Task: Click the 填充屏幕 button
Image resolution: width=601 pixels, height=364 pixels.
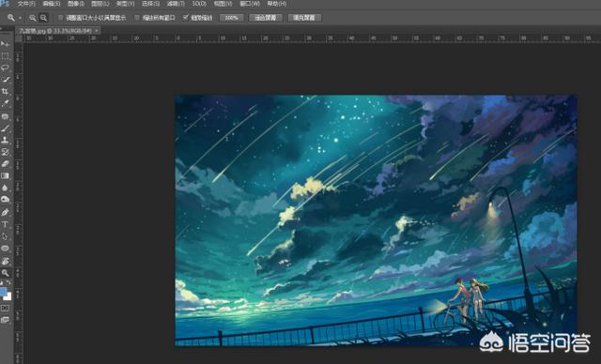Action: point(304,18)
